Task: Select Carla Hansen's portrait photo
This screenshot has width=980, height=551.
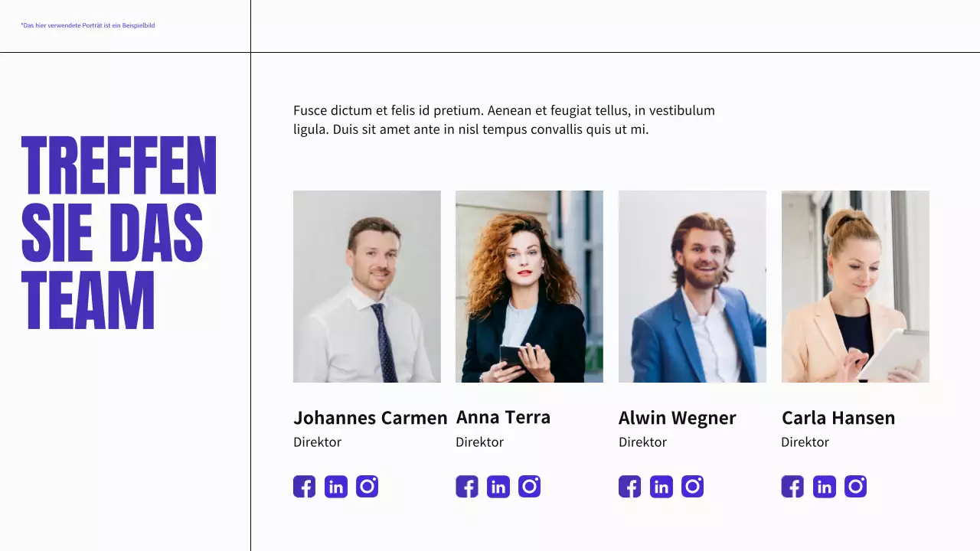Action: pos(855,286)
